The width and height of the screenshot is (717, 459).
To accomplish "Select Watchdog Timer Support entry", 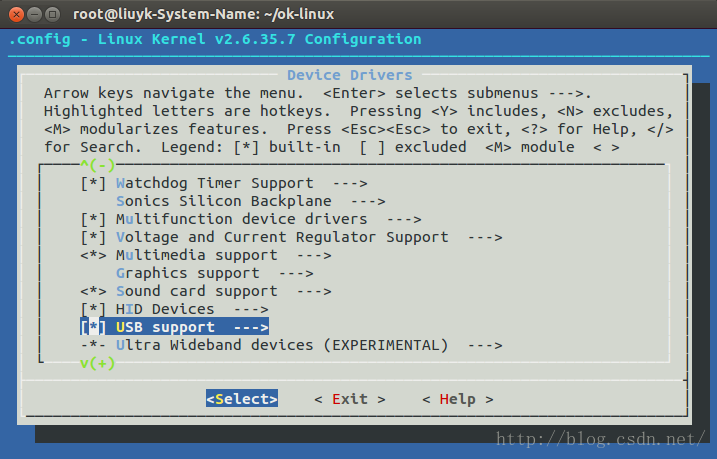I will tap(215, 183).
